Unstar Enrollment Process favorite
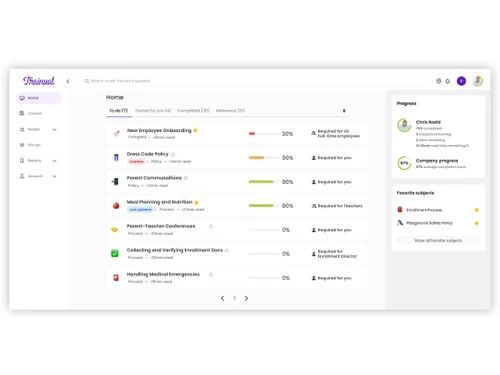The image size is (500, 375). (477, 210)
